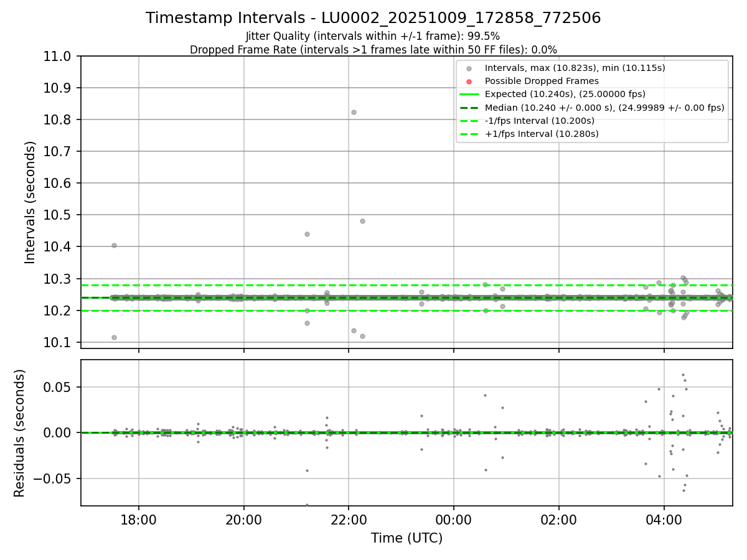
Task: Click the maximum outlier point near 10.82 seconds
Action: click(354, 112)
